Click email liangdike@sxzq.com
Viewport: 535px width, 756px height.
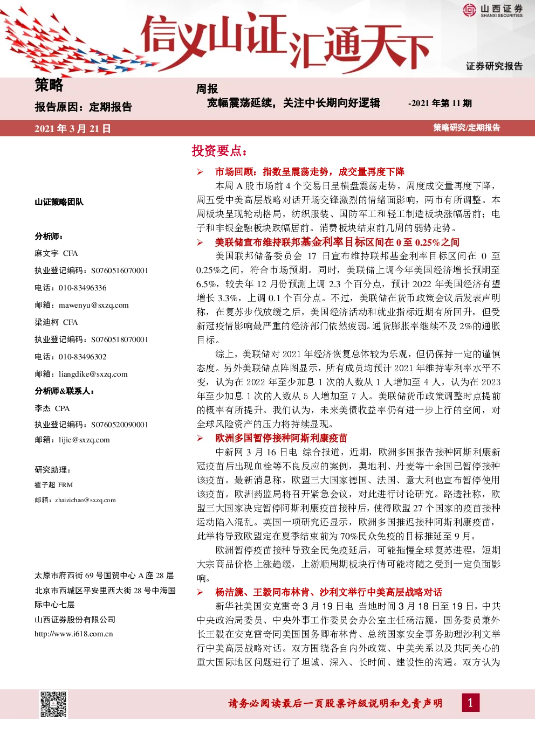coord(93,374)
